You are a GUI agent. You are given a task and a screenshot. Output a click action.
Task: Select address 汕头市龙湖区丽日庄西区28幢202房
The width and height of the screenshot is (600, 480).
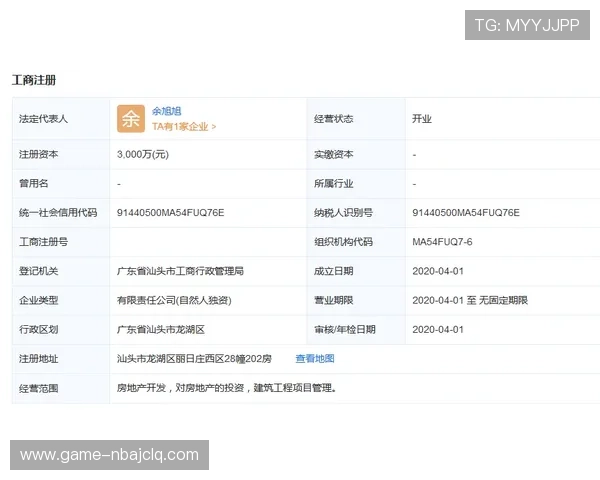click(x=194, y=359)
